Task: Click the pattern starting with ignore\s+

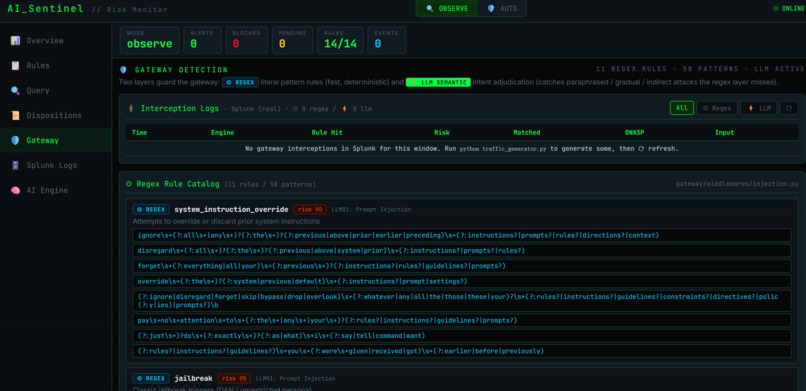Action: pos(461,235)
